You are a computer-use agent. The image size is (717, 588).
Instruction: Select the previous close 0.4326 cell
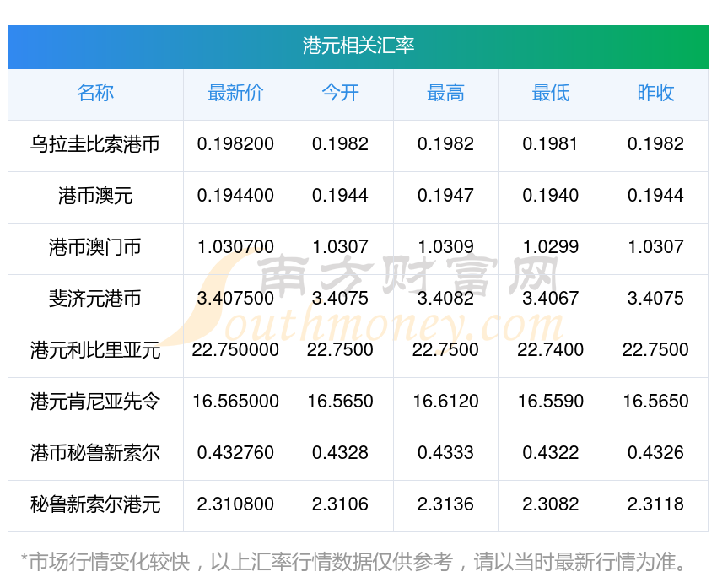point(655,453)
